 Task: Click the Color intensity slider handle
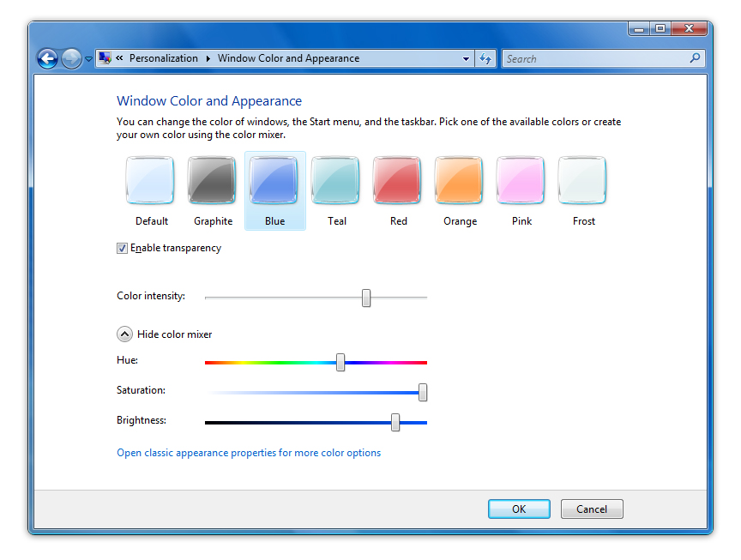[x=366, y=298]
